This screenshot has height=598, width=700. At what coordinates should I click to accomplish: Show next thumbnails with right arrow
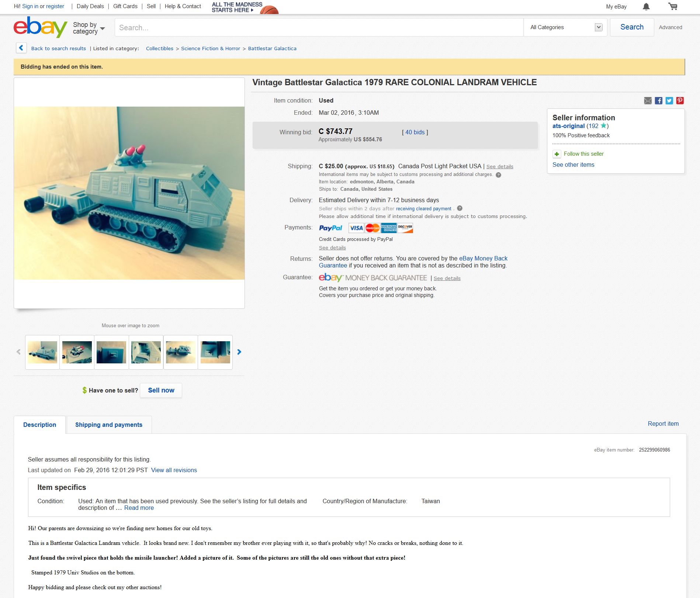tap(239, 352)
